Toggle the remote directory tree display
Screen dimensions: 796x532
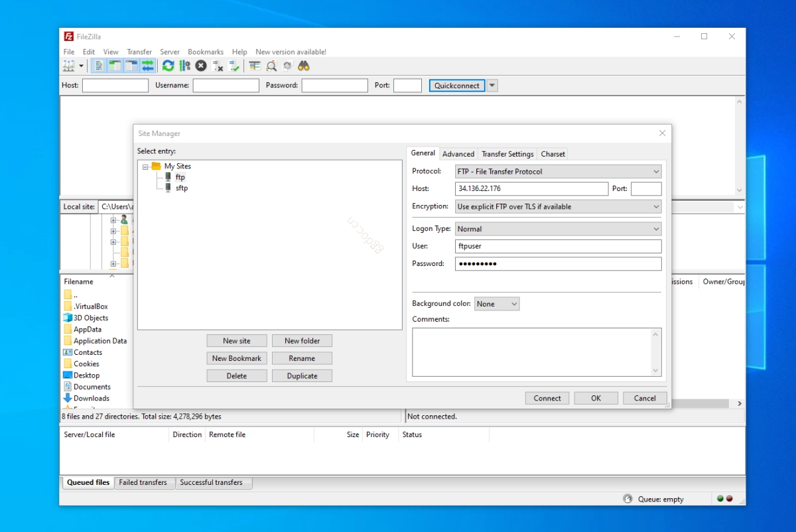coord(131,66)
